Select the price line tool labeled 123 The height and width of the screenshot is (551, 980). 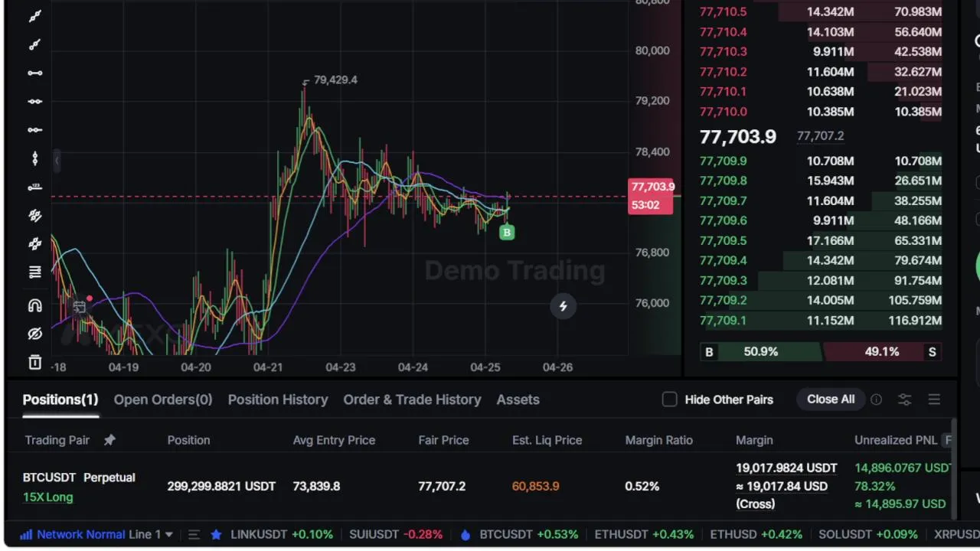click(x=34, y=187)
